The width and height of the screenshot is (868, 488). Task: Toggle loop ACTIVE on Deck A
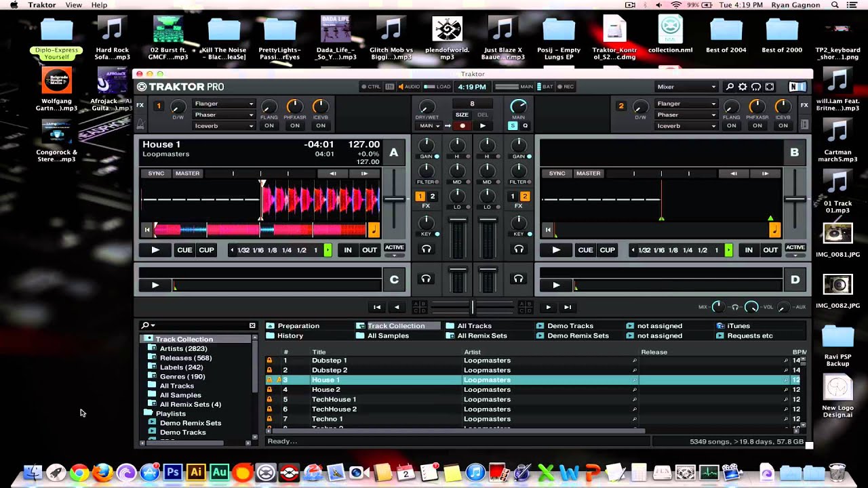tap(395, 247)
